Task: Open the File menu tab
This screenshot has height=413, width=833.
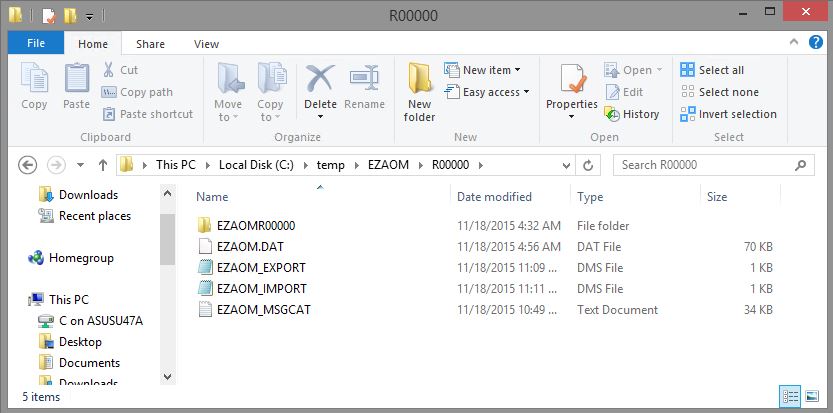Action: pyautogui.click(x=35, y=44)
